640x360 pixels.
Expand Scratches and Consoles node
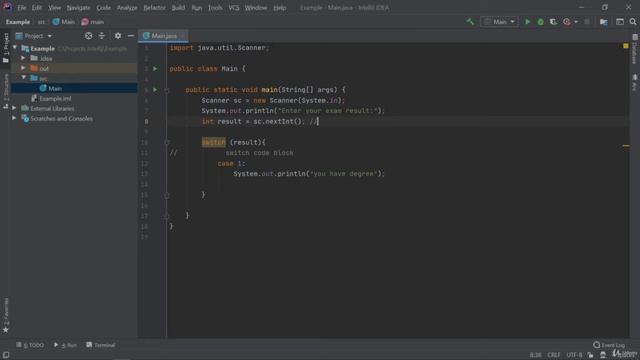coord(14,118)
